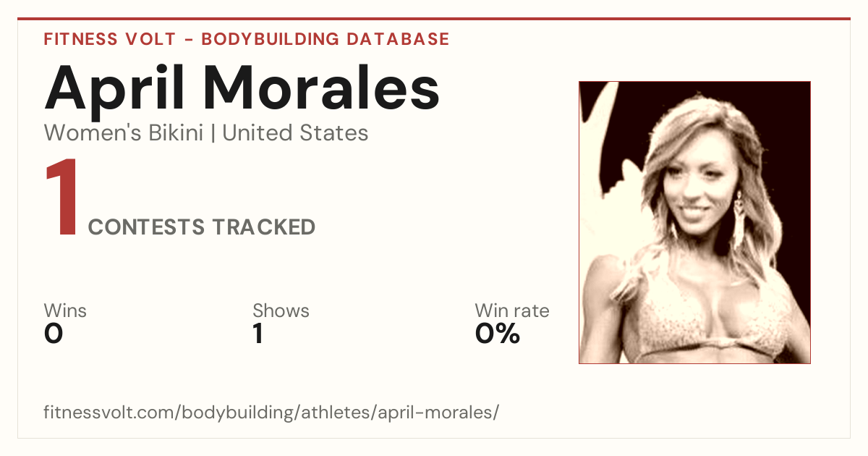Viewport: 868px width, 456px height.
Task: Select the "CONTESTS TRACKED" label
Action: tap(202, 227)
